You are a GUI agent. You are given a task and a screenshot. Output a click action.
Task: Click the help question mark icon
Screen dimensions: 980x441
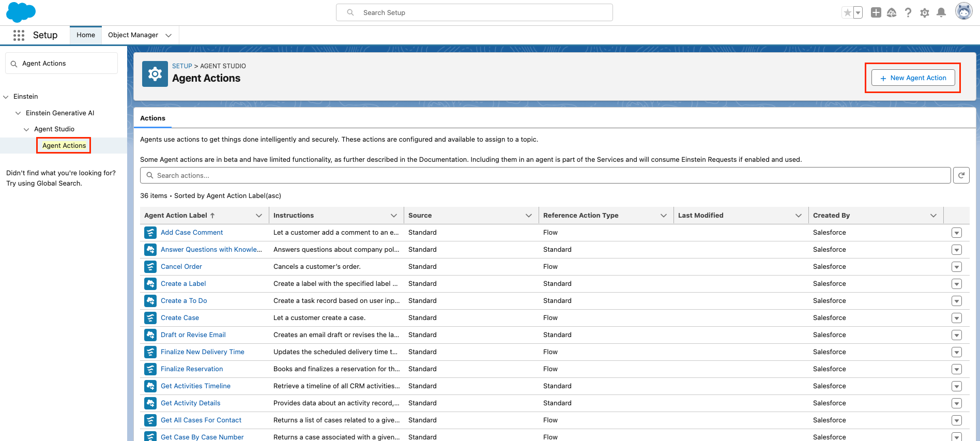[908, 13]
